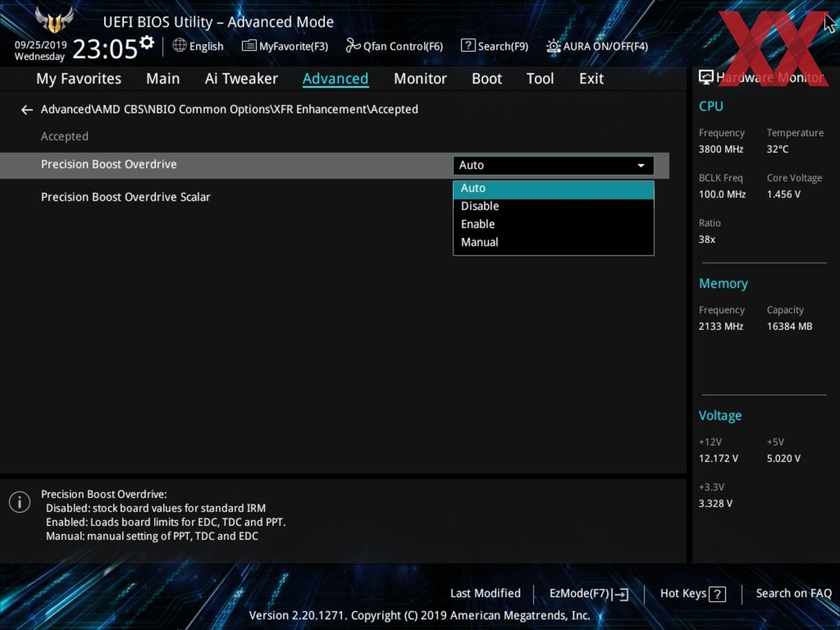Click the CPU frequency value 3800 MHz
This screenshot has height=630, width=840.
(721, 149)
